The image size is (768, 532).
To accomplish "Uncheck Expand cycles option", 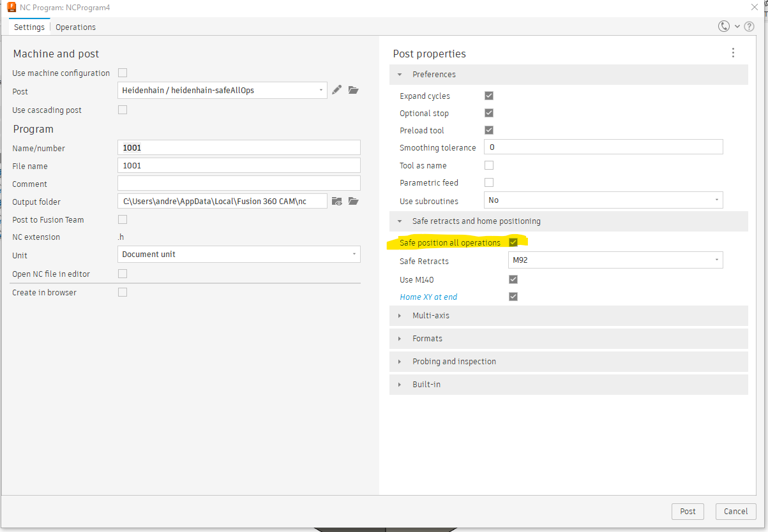I will coord(489,96).
